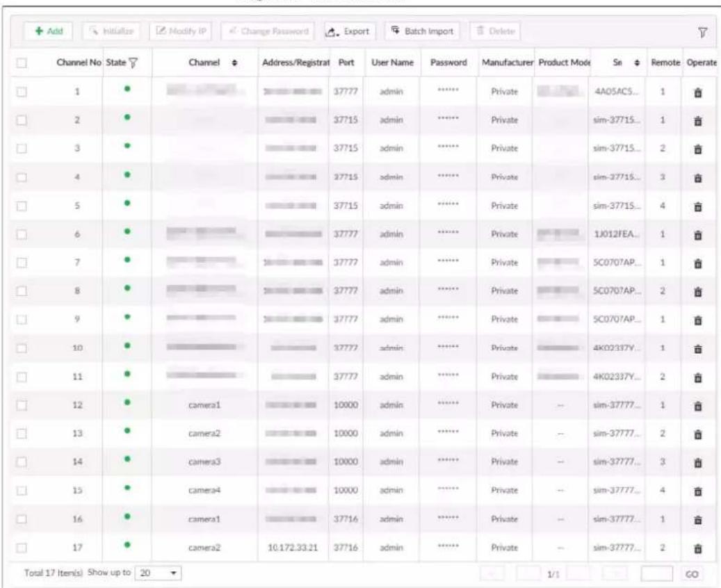Screen dimensions: 721x588
Task: Click the Password column header
Action: click(448, 63)
